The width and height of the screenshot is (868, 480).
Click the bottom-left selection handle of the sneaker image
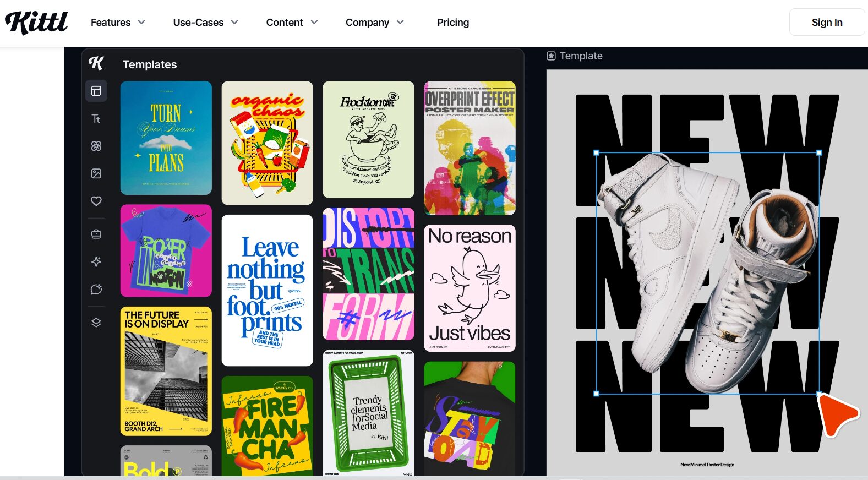point(597,394)
